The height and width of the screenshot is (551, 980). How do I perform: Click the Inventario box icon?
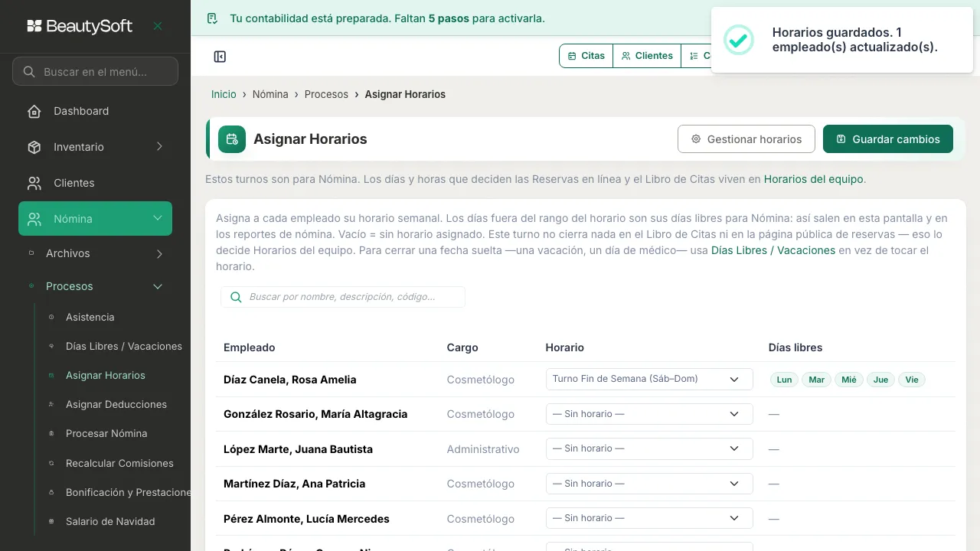(34, 147)
